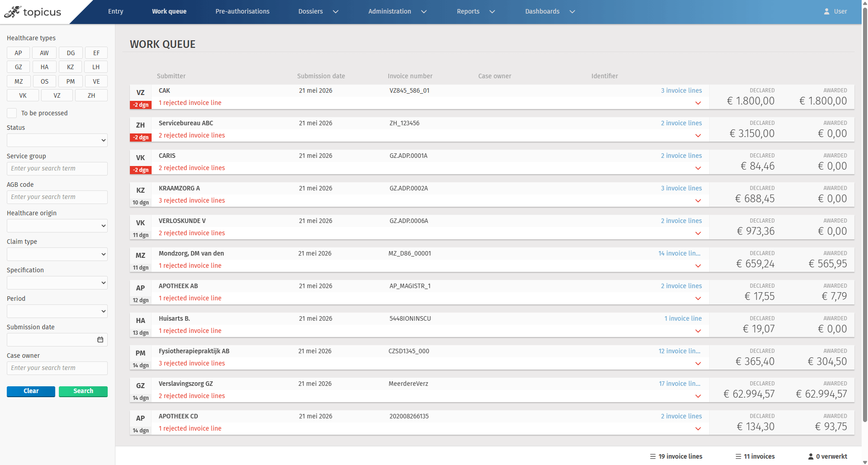The width and height of the screenshot is (868, 465).
Task: Toggle the VK healthcare type filter
Action: 23,95
